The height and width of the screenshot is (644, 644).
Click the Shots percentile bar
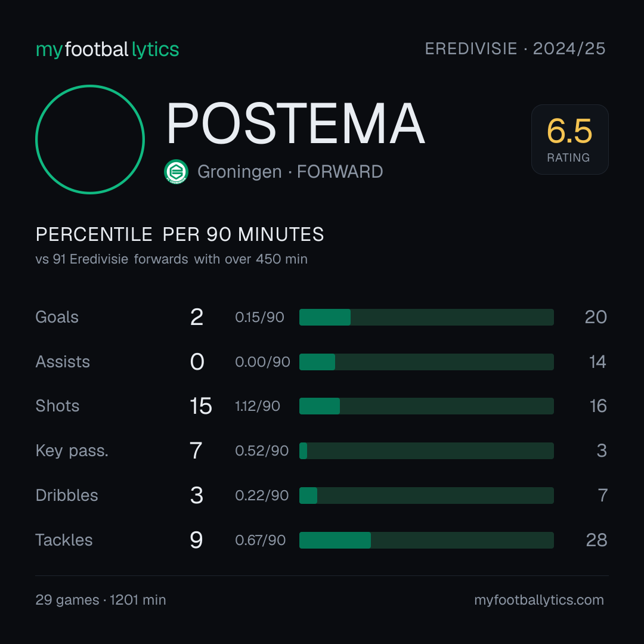(426, 406)
